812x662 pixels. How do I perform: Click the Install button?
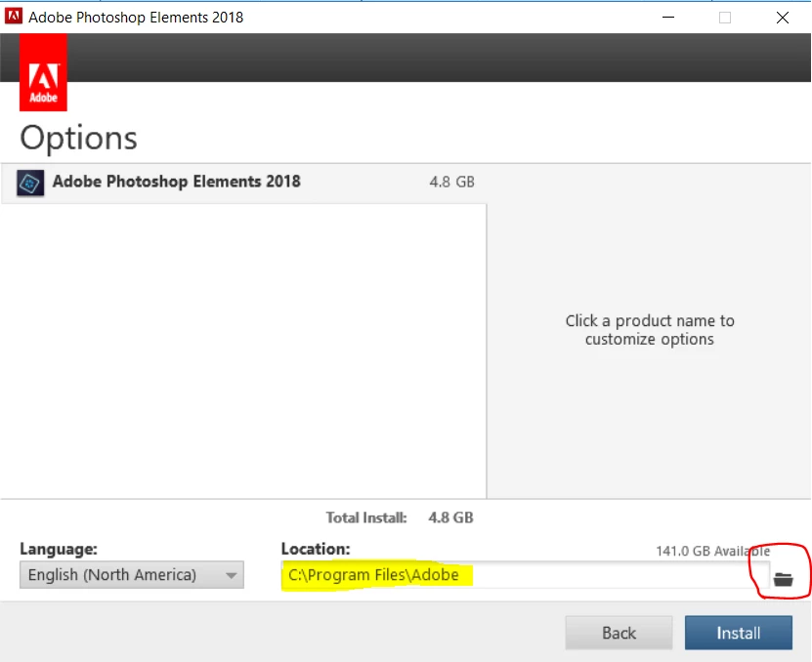tap(739, 633)
